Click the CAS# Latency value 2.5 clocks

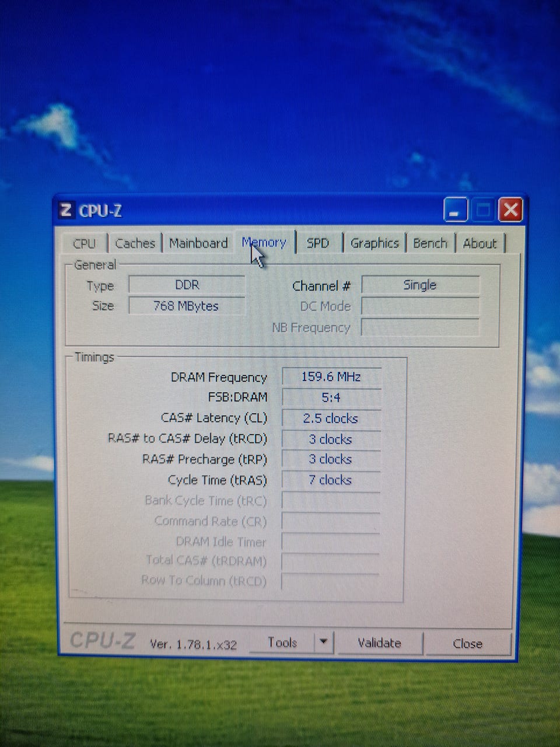point(331,418)
